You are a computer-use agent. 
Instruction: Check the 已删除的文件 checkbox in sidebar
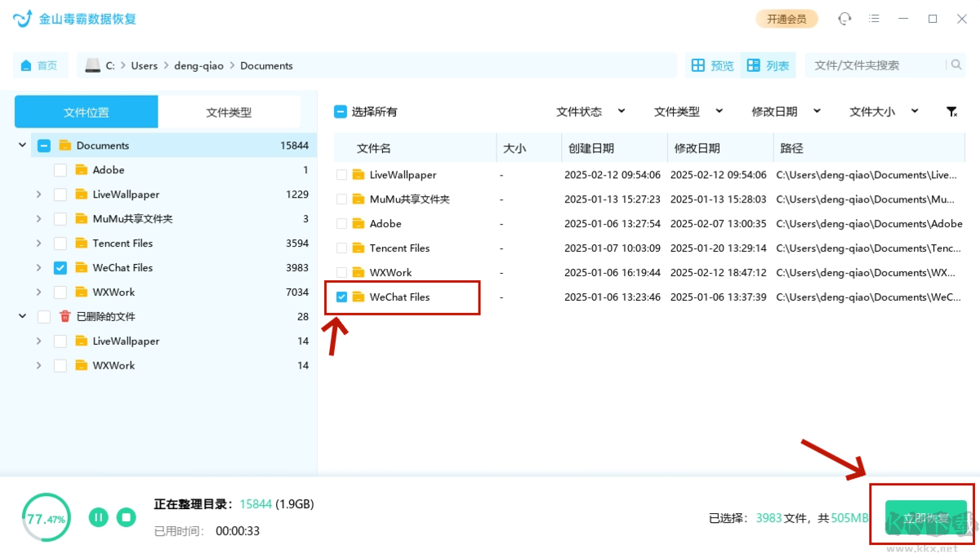click(x=44, y=316)
